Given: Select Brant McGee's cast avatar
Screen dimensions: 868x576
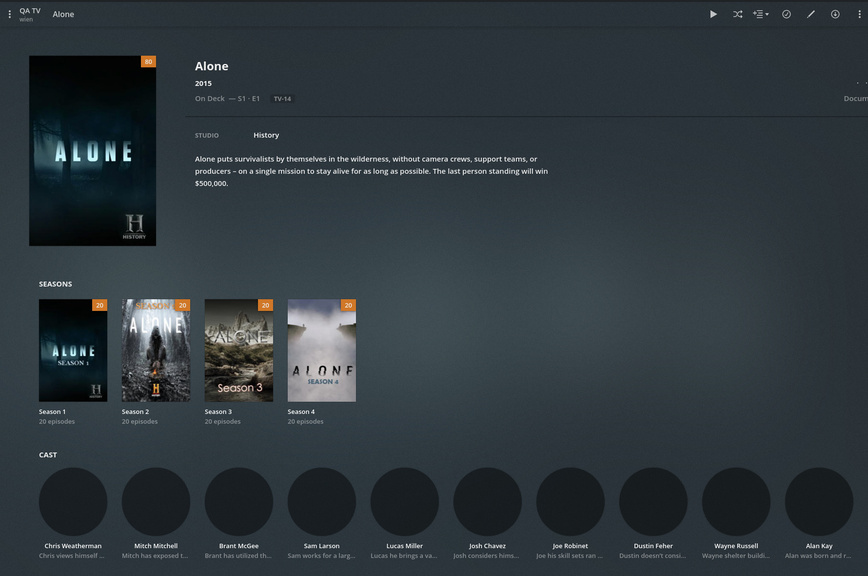Looking at the screenshot, I should click(x=239, y=502).
